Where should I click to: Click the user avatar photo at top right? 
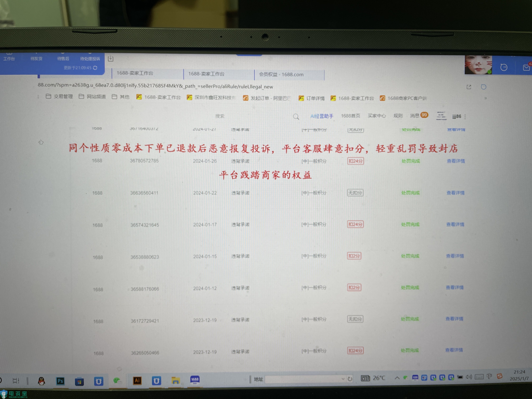click(x=478, y=65)
